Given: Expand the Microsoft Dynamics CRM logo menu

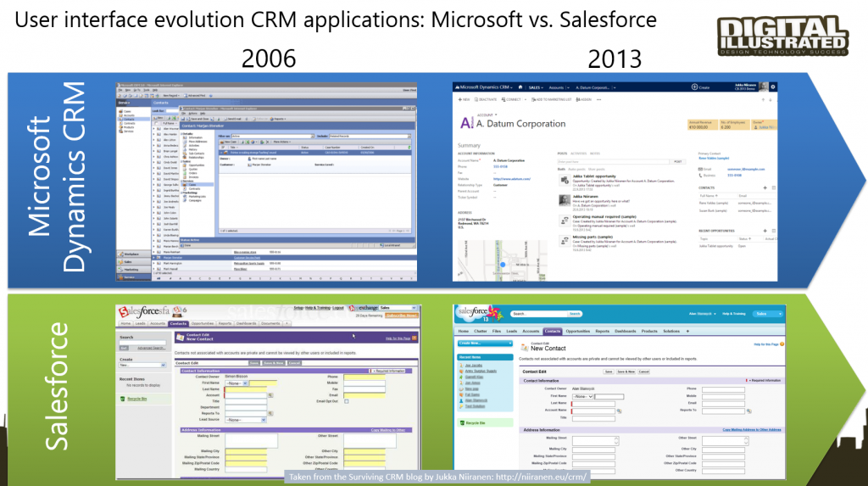Looking at the screenshot, I should point(483,87).
